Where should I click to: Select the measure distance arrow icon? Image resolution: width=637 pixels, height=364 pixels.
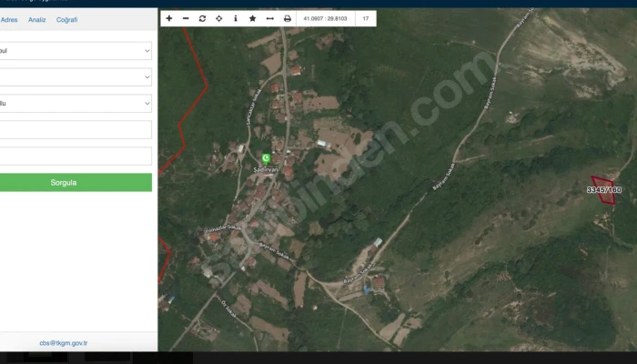click(x=269, y=18)
